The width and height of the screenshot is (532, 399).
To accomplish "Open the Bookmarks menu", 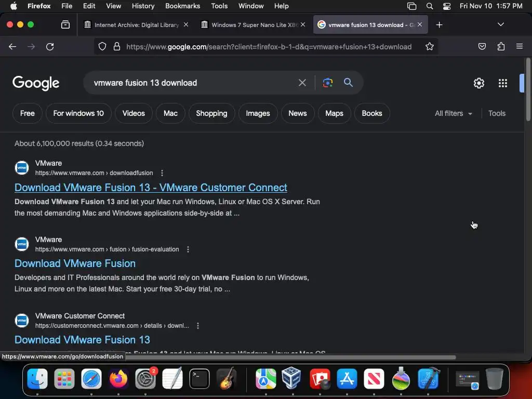I will pyautogui.click(x=182, y=6).
